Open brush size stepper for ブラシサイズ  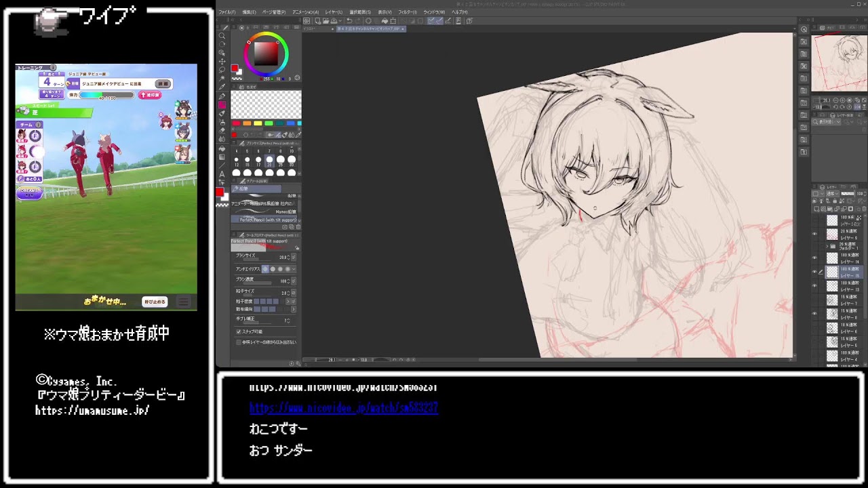pyautogui.click(x=288, y=257)
